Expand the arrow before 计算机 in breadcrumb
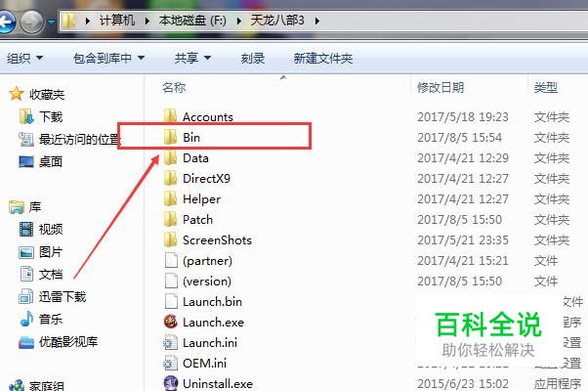The image size is (588, 391). (x=87, y=21)
